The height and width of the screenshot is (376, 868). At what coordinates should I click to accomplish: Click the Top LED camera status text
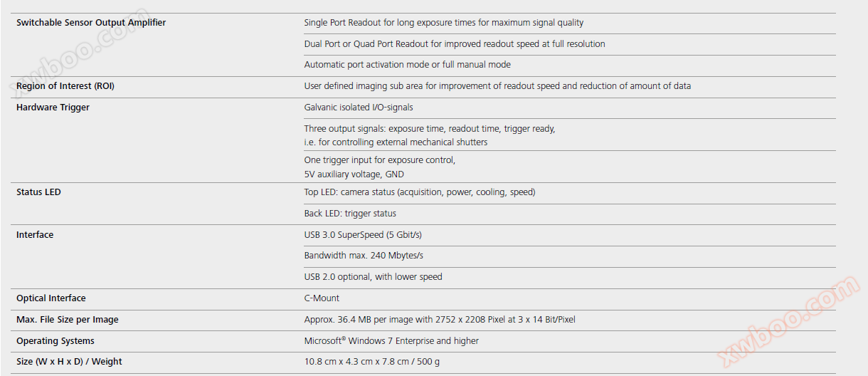(419, 192)
